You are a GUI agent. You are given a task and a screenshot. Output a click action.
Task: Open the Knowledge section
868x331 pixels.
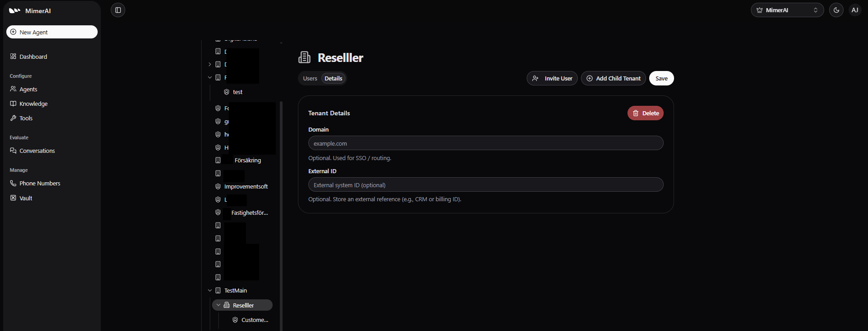[x=33, y=104]
